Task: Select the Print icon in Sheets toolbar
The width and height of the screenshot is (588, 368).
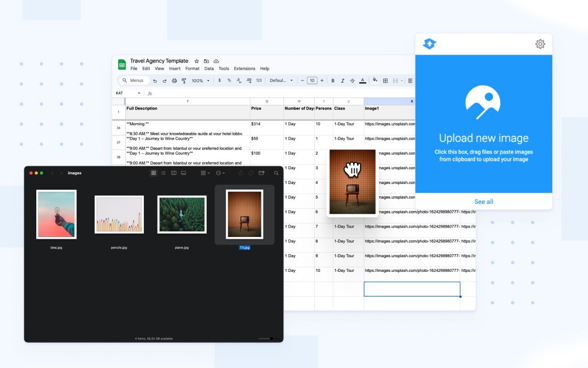Action: [175, 80]
